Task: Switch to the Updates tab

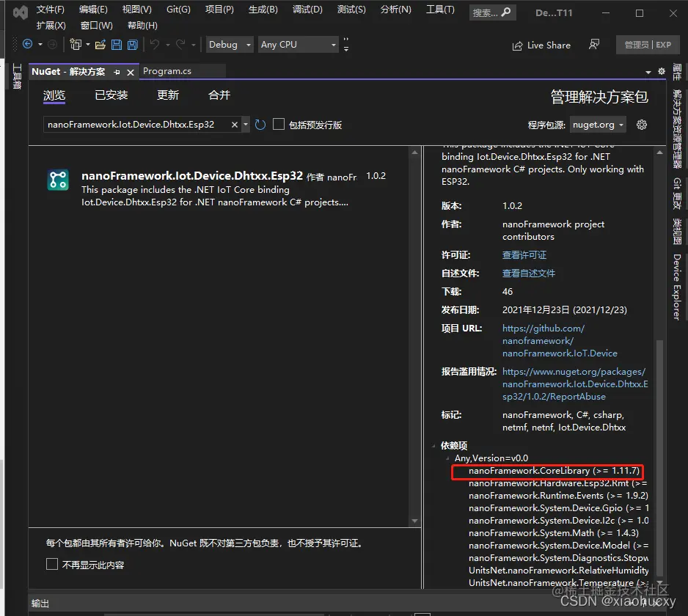Action: 168,95
